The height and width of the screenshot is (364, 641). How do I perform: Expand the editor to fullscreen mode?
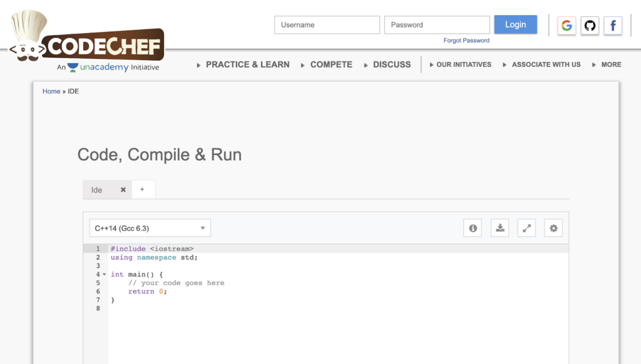pos(526,228)
